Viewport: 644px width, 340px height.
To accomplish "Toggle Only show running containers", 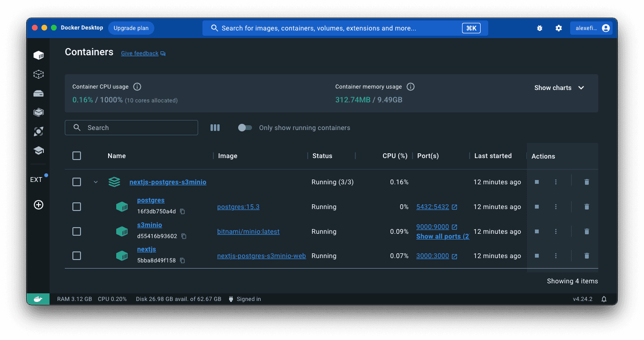I will point(245,128).
